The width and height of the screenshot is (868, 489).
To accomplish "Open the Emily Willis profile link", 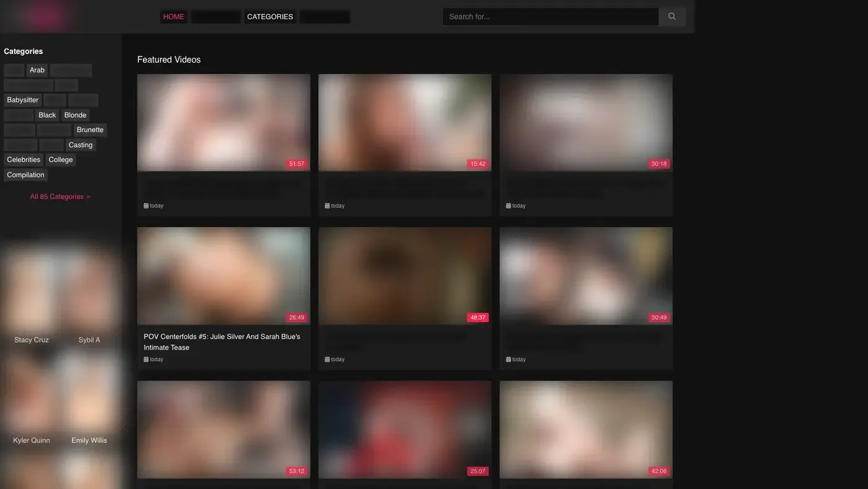I will point(89,441).
